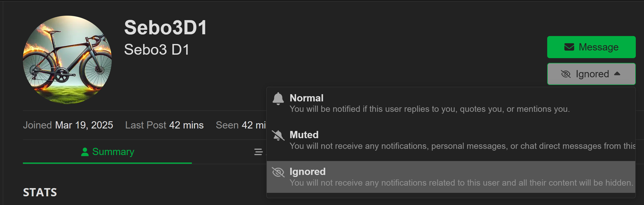Select the Muted notification level
The height and width of the screenshot is (205, 644).
coord(451,140)
